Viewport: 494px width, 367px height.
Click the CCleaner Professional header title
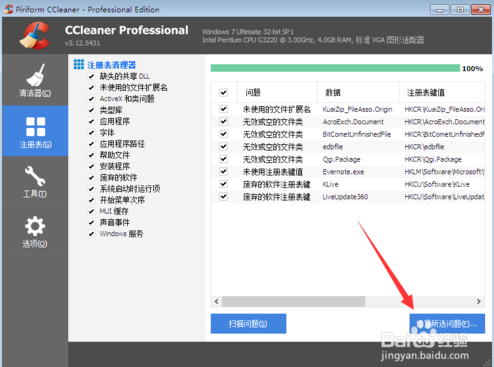coord(127,30)
